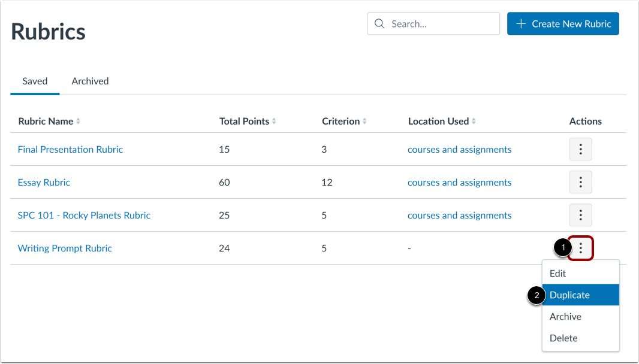Open actions menu for Essay Rubric
639x364 pixels.
(x=580, y=182)
